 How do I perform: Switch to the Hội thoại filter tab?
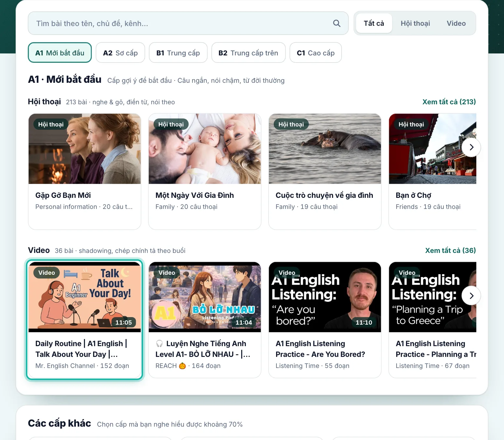click(415, 23)
